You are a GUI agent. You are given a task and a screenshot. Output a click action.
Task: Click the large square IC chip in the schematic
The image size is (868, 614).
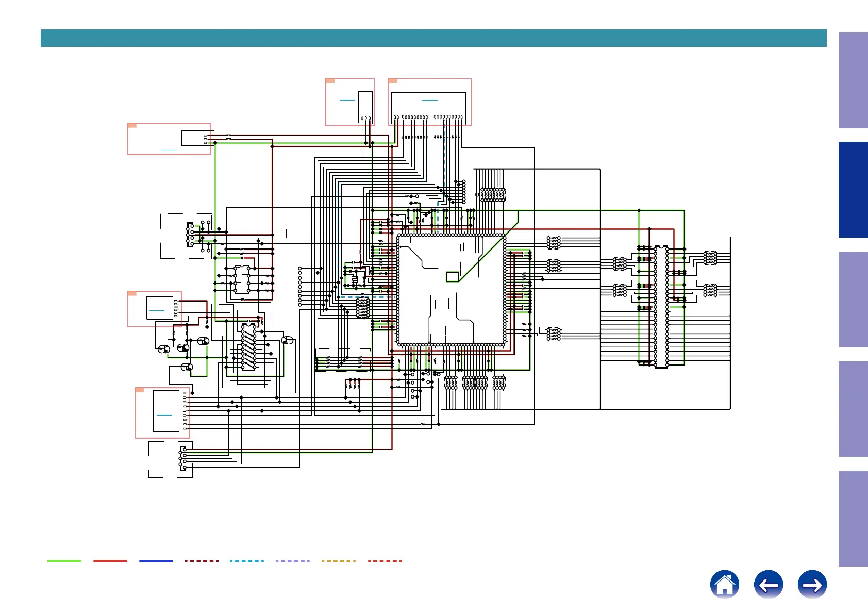451,289
